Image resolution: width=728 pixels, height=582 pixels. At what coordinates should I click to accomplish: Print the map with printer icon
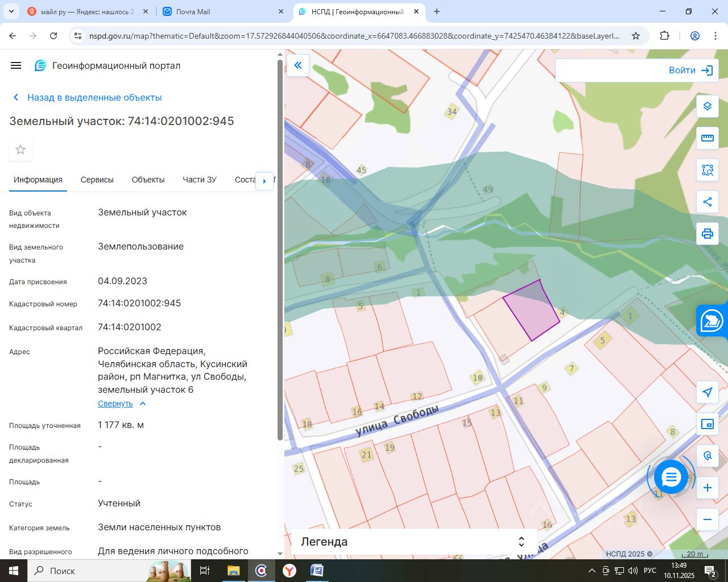pyautogui.click(x=707, y=234)
